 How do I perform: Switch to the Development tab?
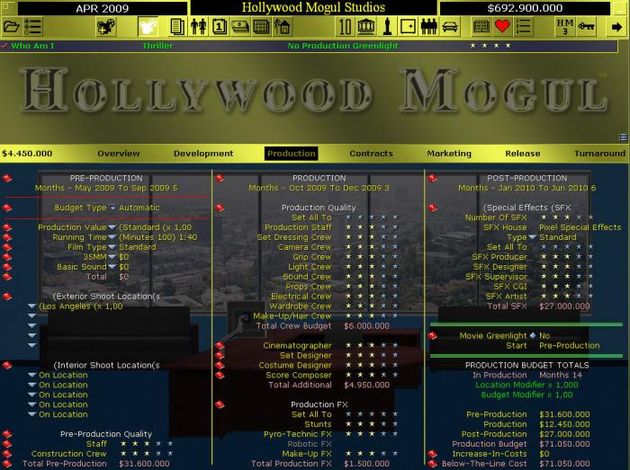tap(203, 153)
